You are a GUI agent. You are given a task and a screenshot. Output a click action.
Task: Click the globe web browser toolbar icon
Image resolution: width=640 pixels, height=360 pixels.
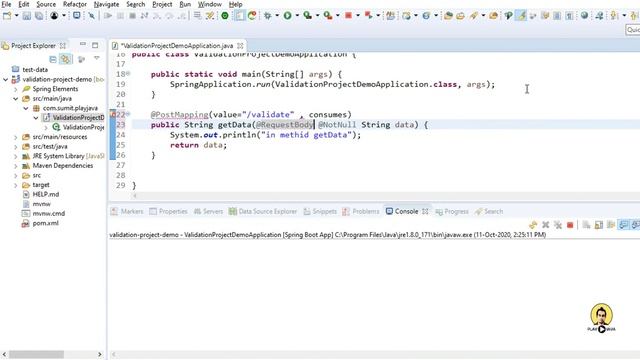[584, 16]
